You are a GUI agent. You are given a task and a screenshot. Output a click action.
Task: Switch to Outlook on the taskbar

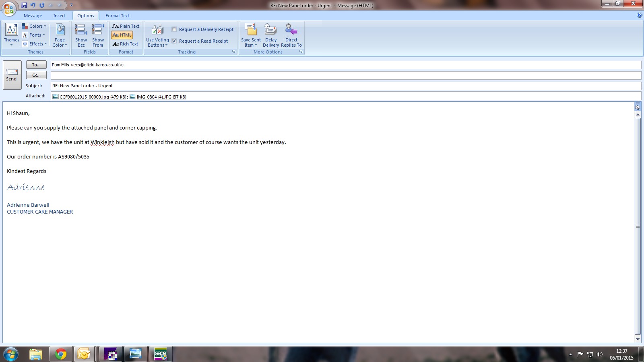click(84, 354)
